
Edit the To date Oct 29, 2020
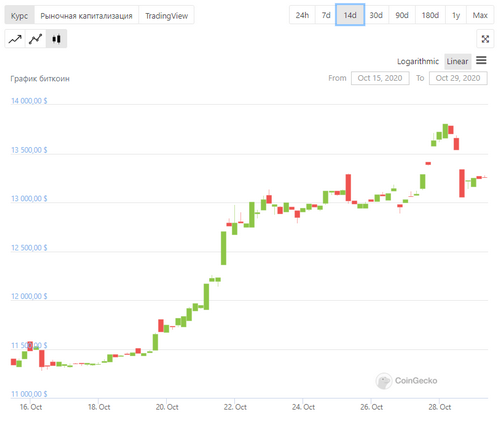coord(458,78)
